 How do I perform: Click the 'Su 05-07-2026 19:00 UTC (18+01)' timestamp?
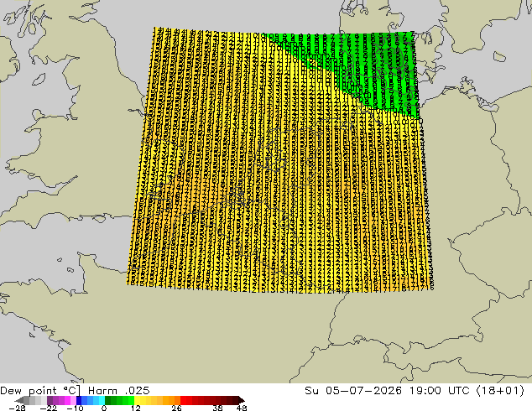click(x=415, y=390)
